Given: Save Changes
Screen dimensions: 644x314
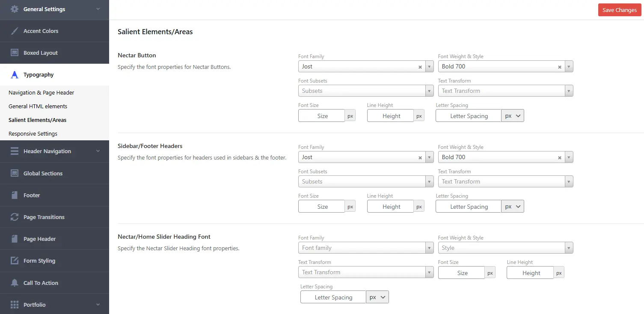Looking at the screenshot, I should coord(619,10).
